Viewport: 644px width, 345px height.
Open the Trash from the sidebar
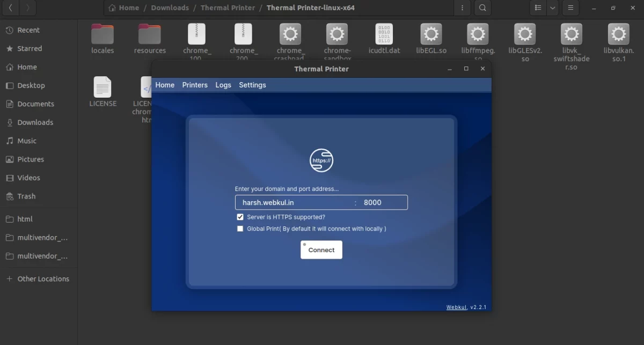tap(26, 196)
